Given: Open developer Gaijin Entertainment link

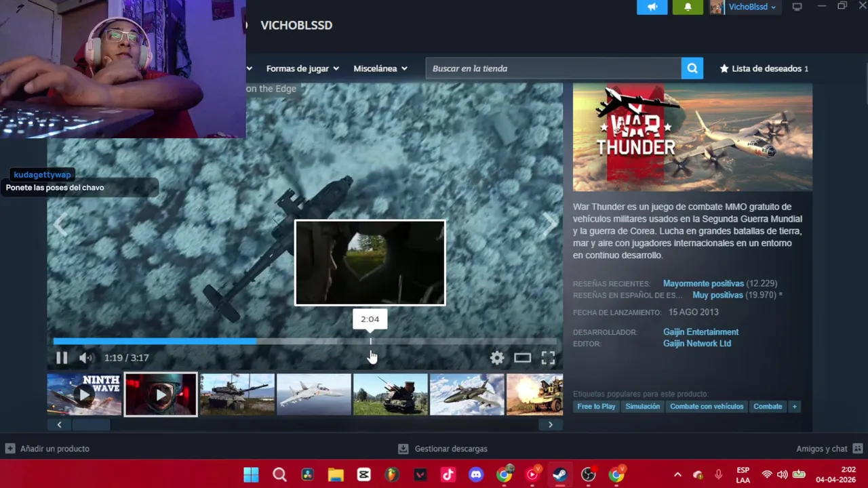Looking at the screenshot, I should [701, 332].
